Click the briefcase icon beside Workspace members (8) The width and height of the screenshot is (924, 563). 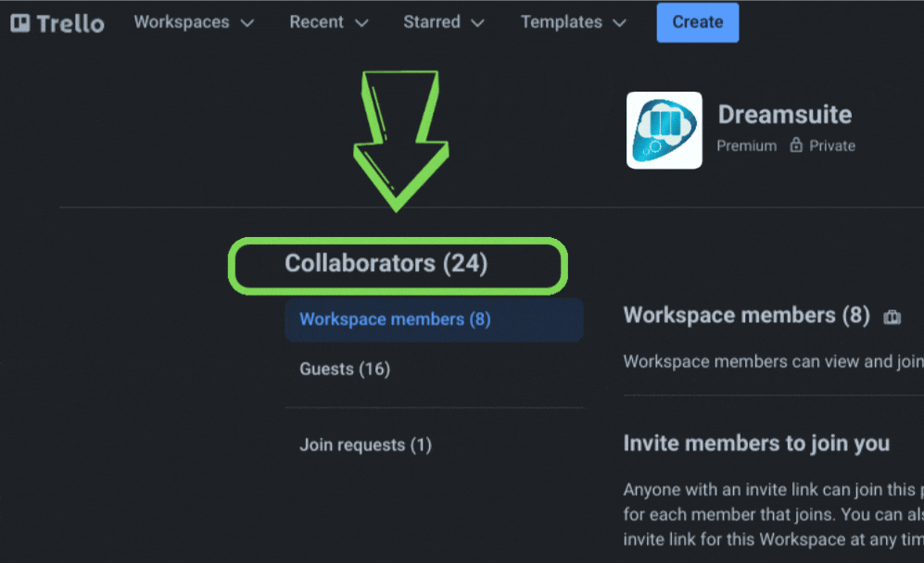tap(892, 316)
